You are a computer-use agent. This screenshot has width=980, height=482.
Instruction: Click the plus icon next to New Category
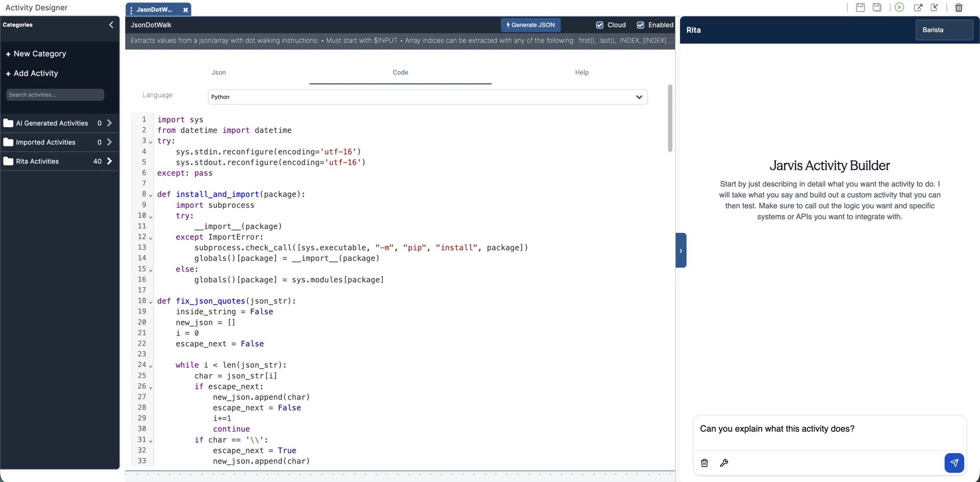tap(8, 54)
